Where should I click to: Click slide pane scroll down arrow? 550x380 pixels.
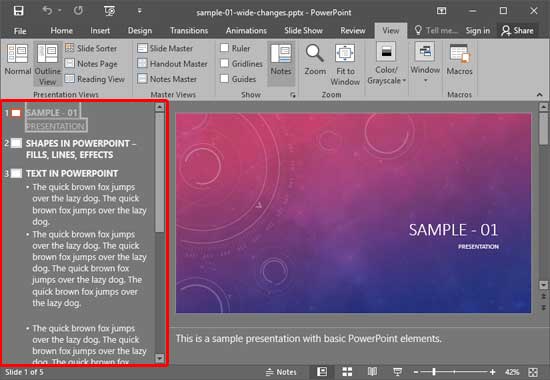pyautogui.click(x=543, y=285)
